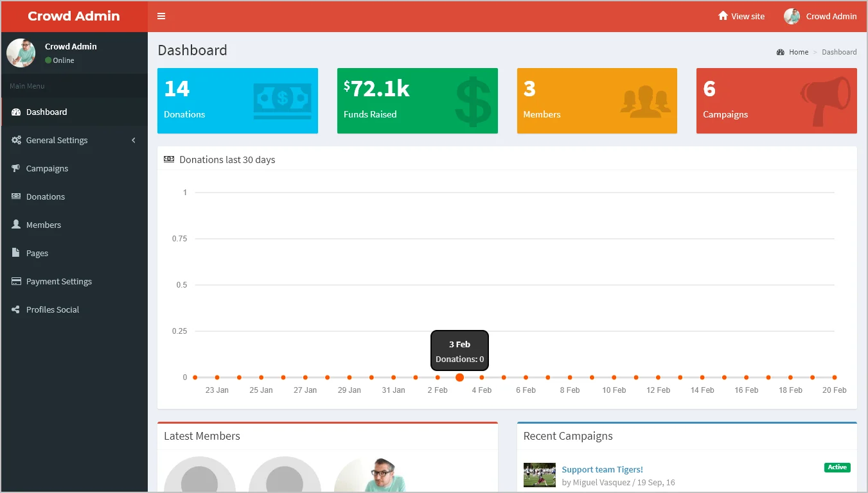This screenshot has height=493, width=868.
Task: Click the chart data point at 31 Jan
Action: pyautogui.click(x=393, y=377)
